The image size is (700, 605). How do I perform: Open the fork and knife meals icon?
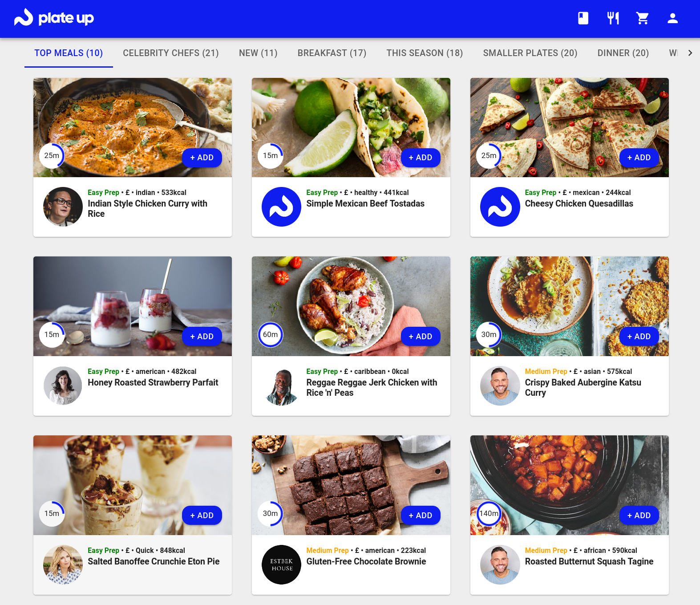[613, 18]
